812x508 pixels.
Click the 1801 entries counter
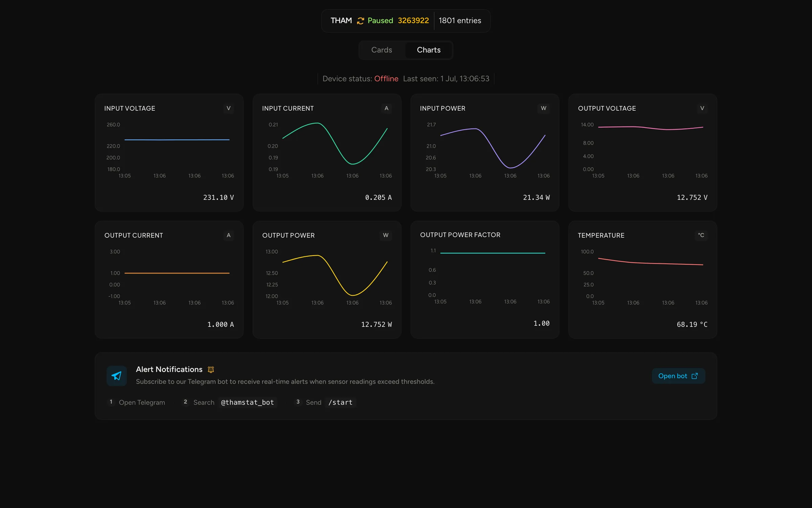[x=460, y=21]
